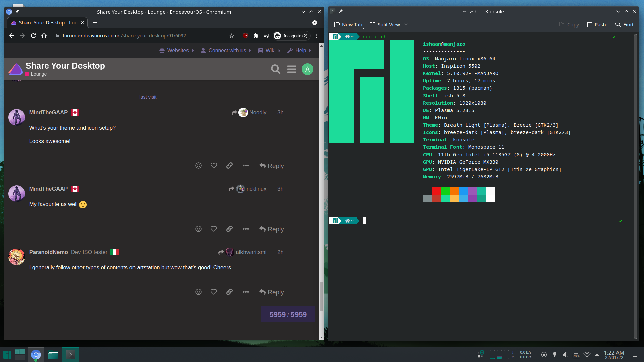Copy link of the 'My favourite as well' post
644x362 pixels.
click(229, 229)
